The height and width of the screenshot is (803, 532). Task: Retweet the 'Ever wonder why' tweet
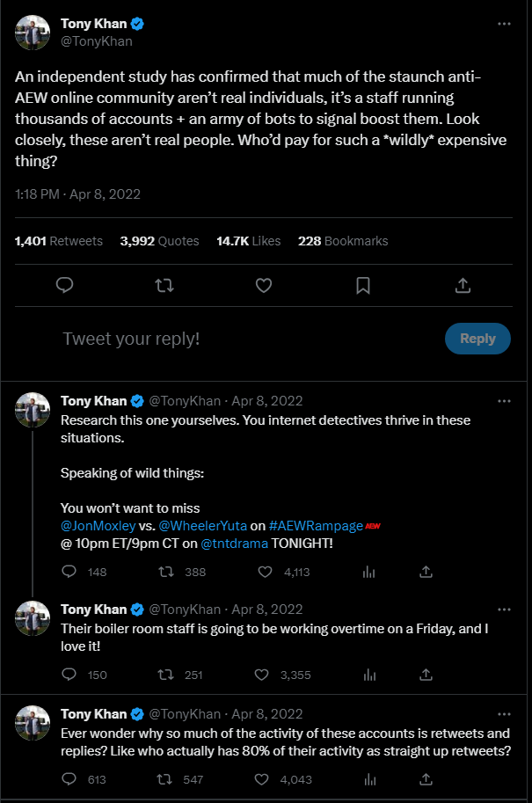pos(164,779)
